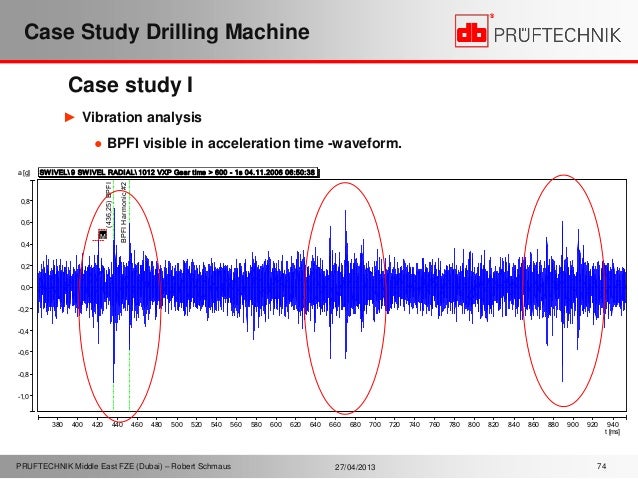Viewport: 638px width, 479px height.
Task: Click the 800 tick on the time axis
Action: pos(474,424)
